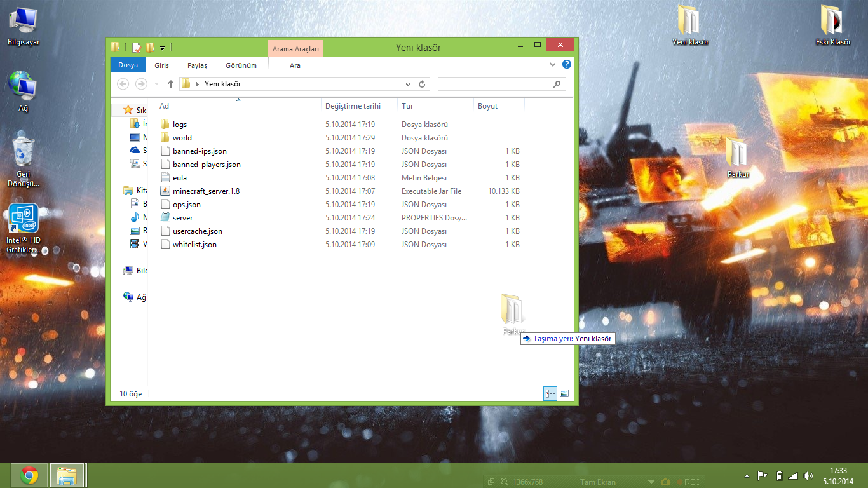Open the Ara ribbon tab

coord(295,65)
